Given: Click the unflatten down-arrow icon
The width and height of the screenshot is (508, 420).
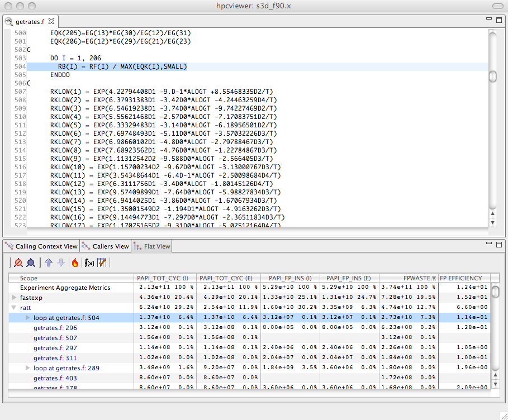Looking at the screenshot, I should point(61,262).
